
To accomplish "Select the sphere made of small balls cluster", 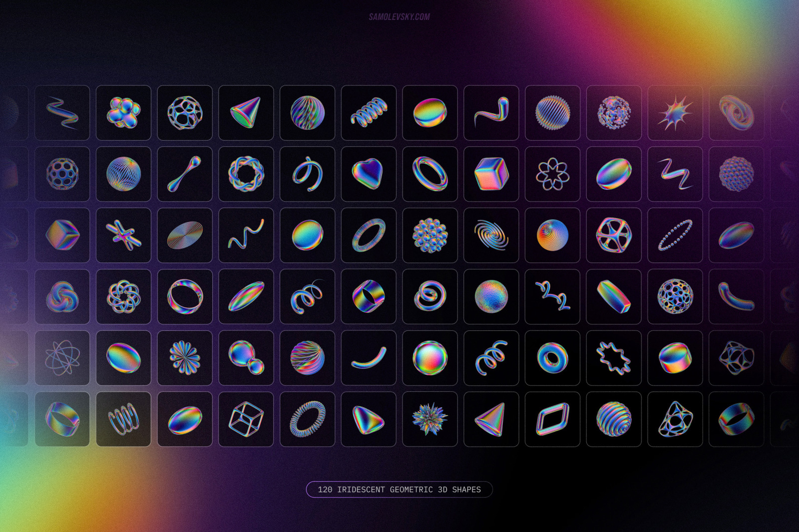I will point(430,236).
